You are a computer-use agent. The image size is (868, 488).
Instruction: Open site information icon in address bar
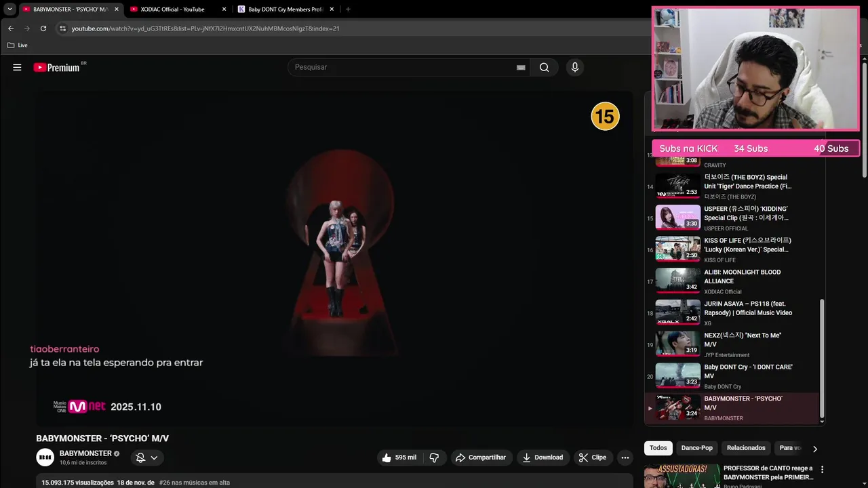(x=62, y=28)
